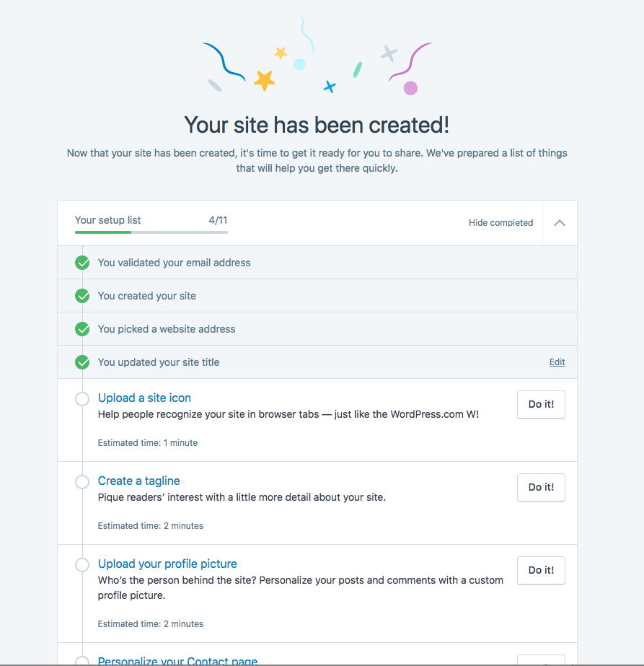The image size is (644, 666).
Task: Click the checkmark beside "You validated your email address"
Action: [81, 262]
